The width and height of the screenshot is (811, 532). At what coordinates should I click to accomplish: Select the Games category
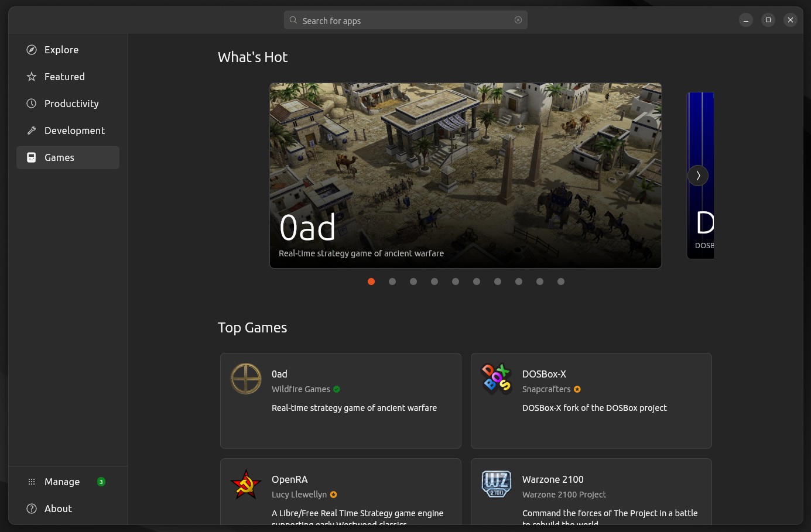68,157
